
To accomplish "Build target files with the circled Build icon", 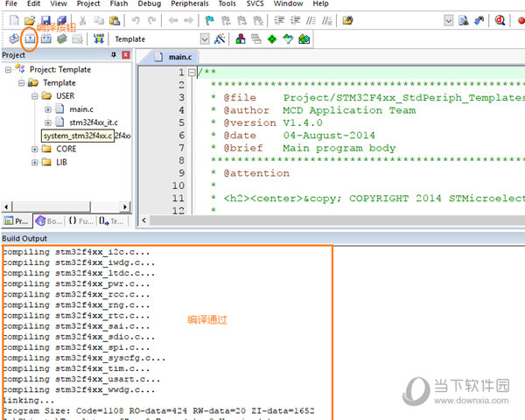I will 30,38.
